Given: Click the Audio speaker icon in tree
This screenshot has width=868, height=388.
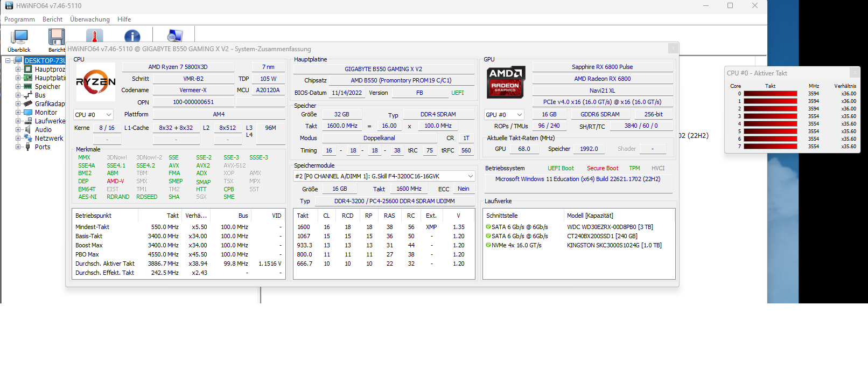Looking at the screenshot, I should pyautogui.click(x=28, y=129).
